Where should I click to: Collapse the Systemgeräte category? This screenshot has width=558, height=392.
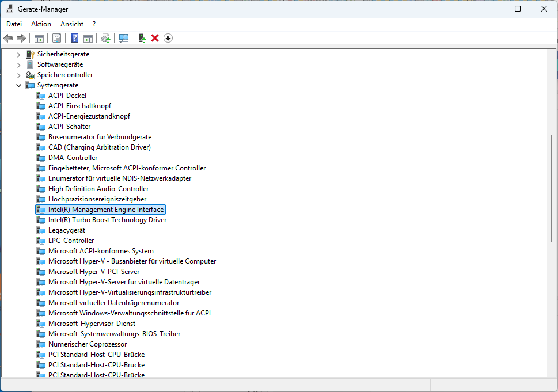pyautogui.click(x=19, y=85)
